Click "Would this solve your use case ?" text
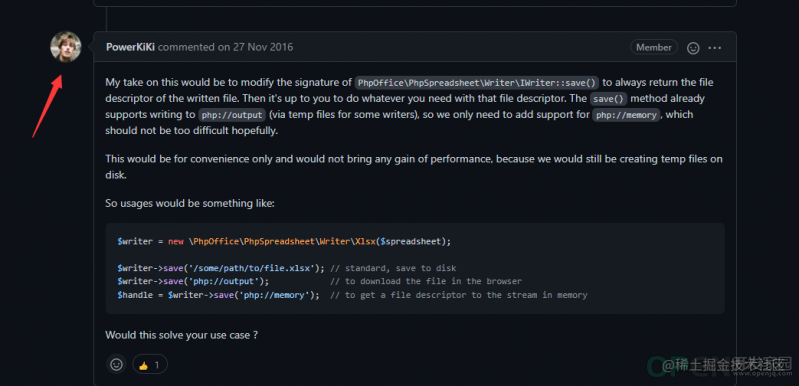This screenshot has height=386, width=799. click(181, 335)
